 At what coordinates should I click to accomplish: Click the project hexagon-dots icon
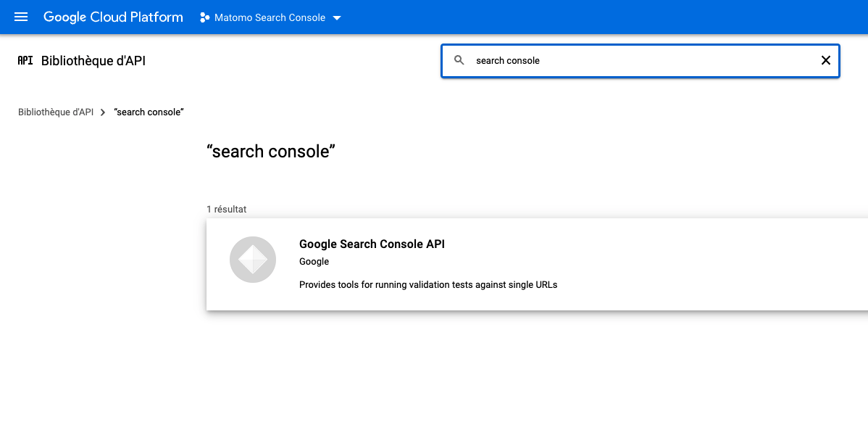[205, 17]
